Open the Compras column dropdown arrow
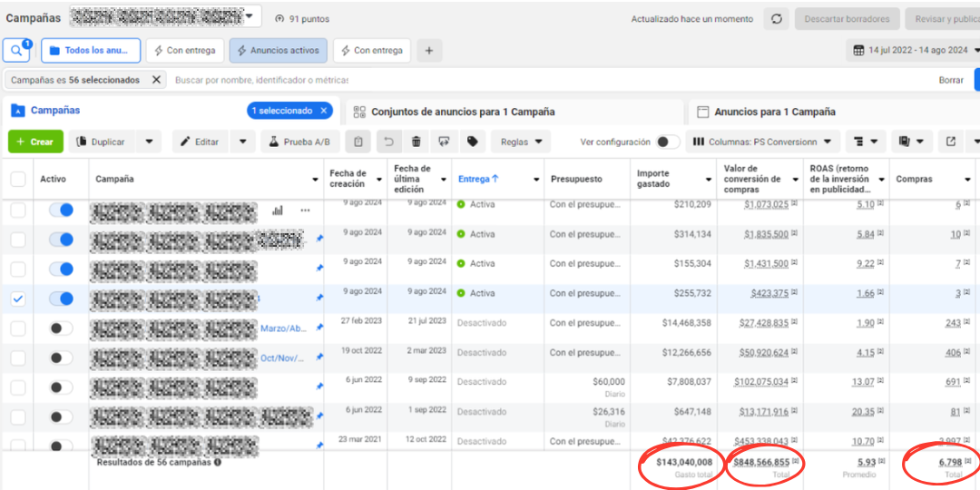Viewport: 980px width, 490px height. [x=967, y=180]
